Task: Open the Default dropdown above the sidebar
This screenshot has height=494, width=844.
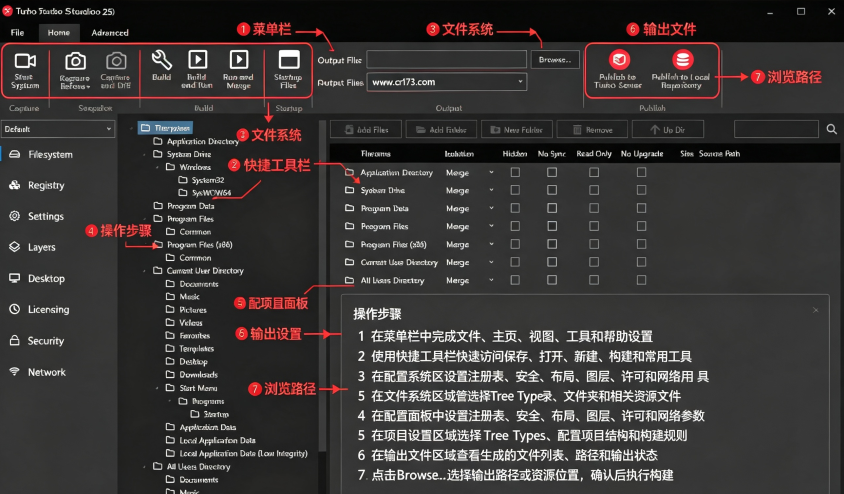Action: coord(58,129)
